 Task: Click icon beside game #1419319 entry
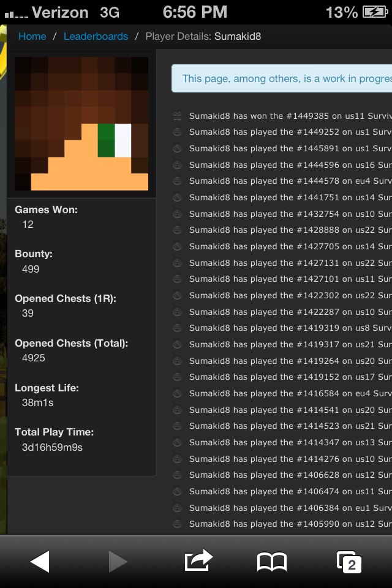[178, 328]
